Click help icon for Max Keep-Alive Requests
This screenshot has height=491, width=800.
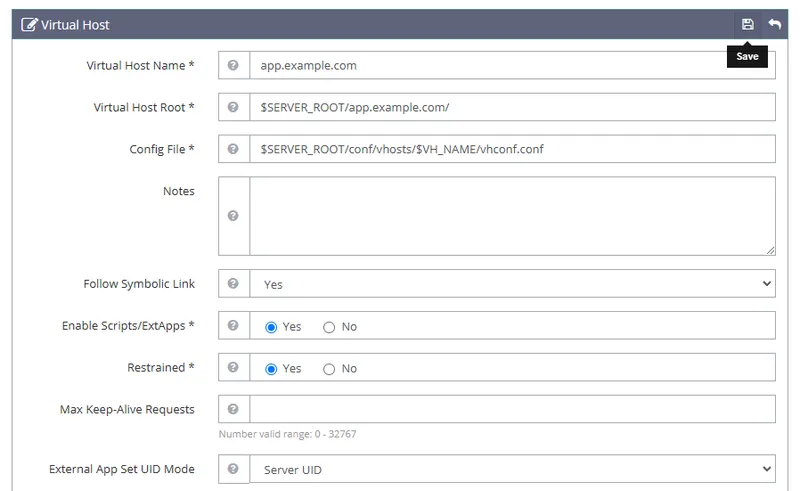point(233,409)
